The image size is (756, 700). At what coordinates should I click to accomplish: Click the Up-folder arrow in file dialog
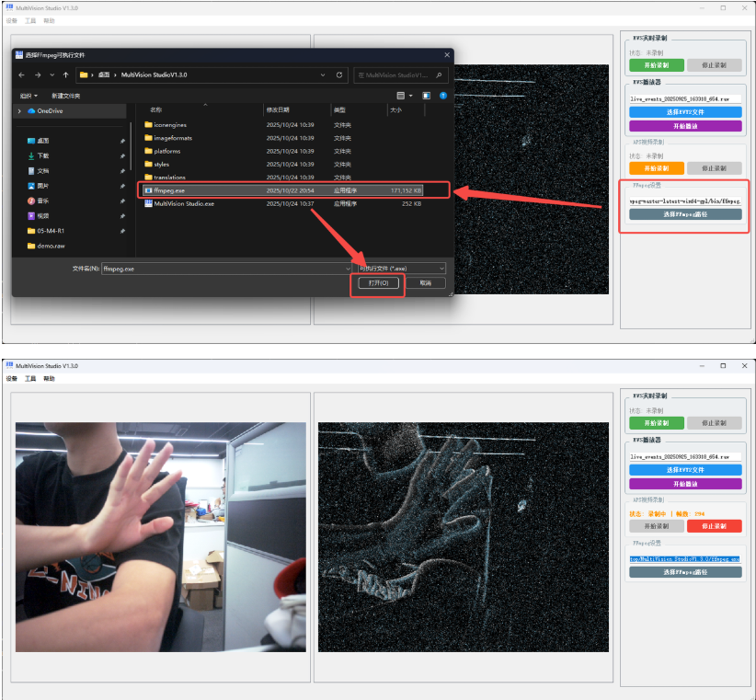click(63, 75)
